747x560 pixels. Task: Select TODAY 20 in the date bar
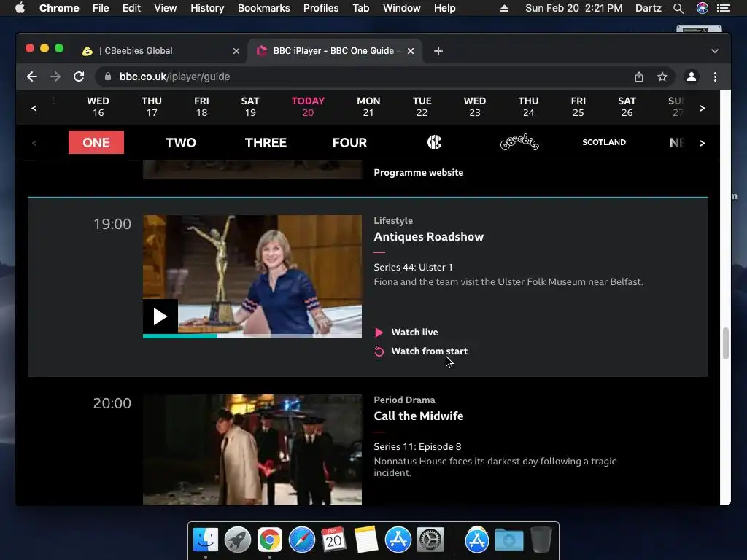click(x=308, y=106)
